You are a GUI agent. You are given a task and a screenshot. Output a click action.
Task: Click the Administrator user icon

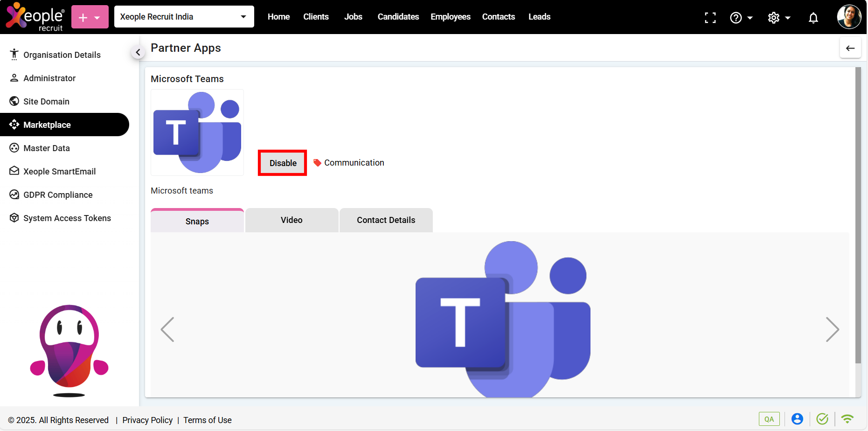click(14, 77)
